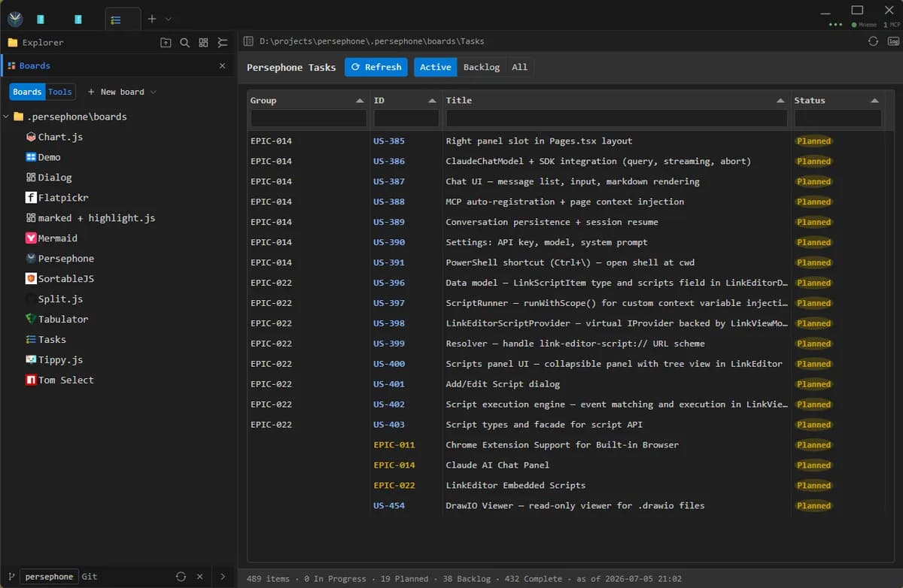Open the Mermaid board icon in tree
The width and height of the screenshot is (903, 588).
tap(31, 238)
